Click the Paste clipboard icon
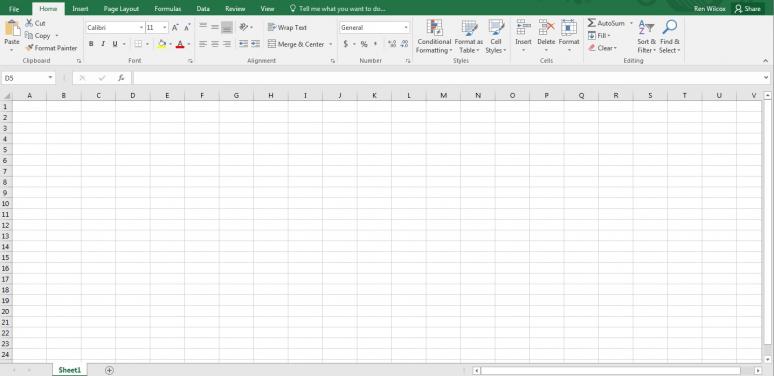 pyautogui.click(x=12, y=28)
